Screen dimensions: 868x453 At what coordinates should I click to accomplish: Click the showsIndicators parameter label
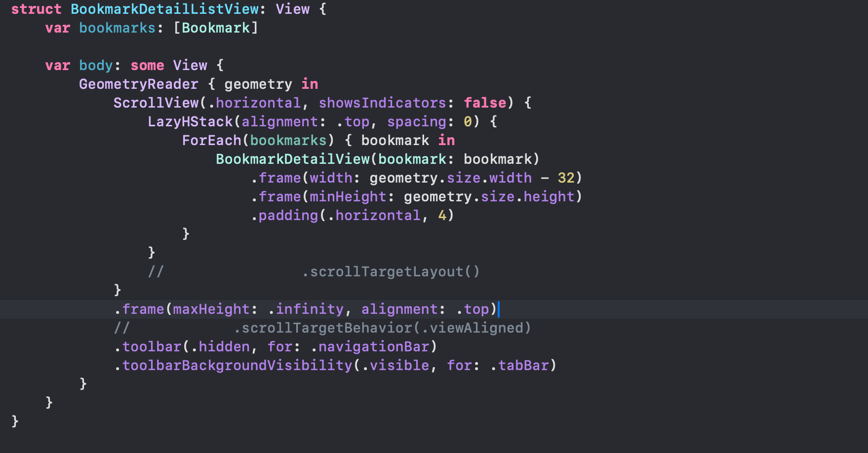click(382, 103)
